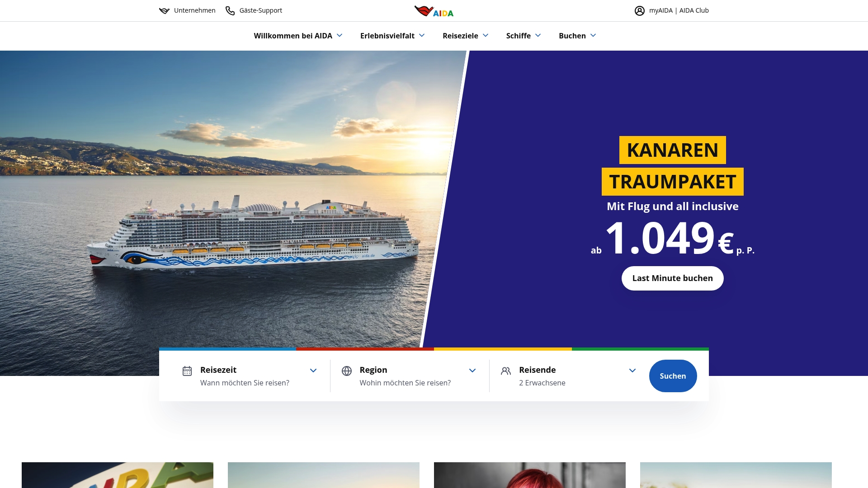Click the Gäste-Support link text
The image size is (868, 488).
coord(261,10)
